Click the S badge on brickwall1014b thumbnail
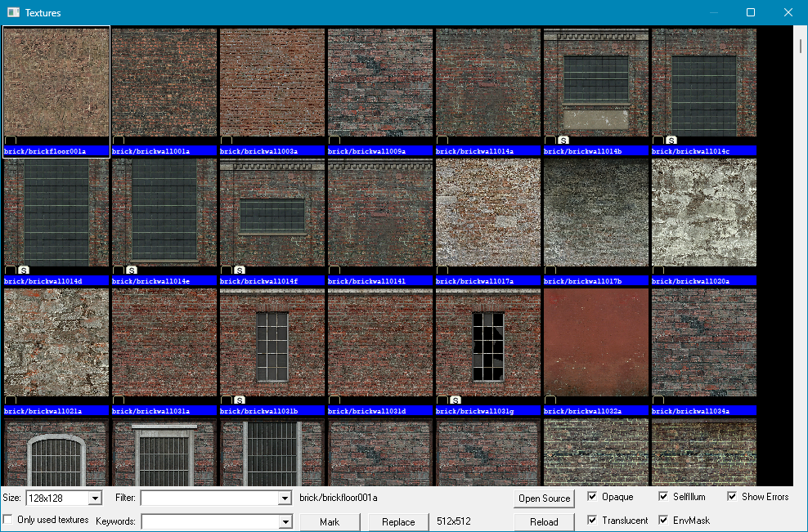Viewport: 808px width, 532px height. [x=563, y=140]
